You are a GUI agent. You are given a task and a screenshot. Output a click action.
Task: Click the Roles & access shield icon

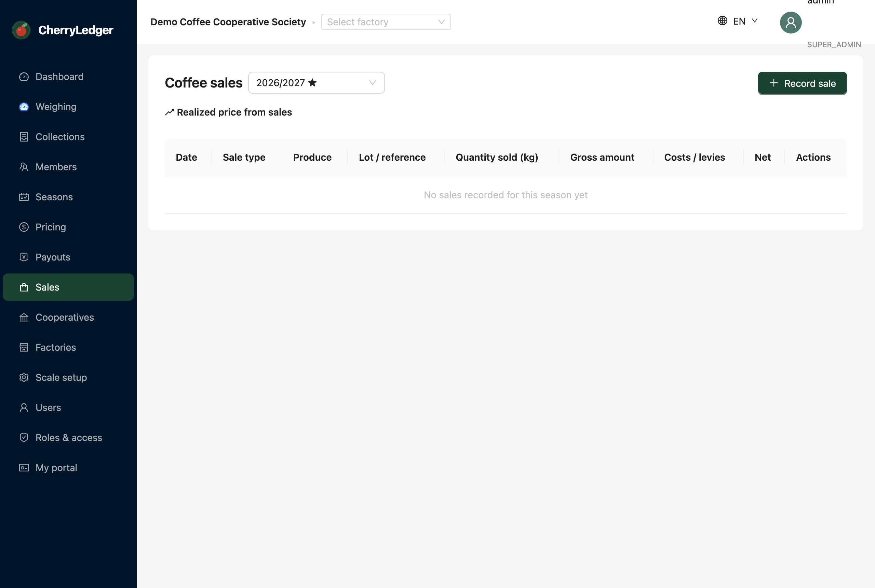tap(24, 438)
